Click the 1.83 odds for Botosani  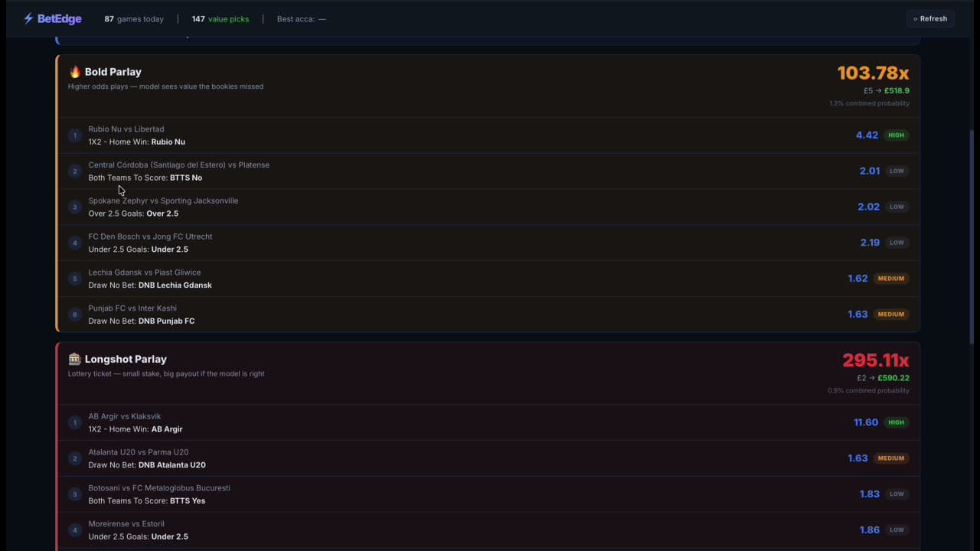pyautogui.click(x=870, y=494)
